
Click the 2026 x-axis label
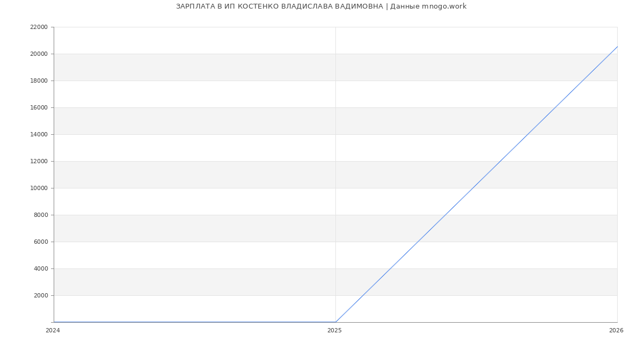tap(616, 331)
